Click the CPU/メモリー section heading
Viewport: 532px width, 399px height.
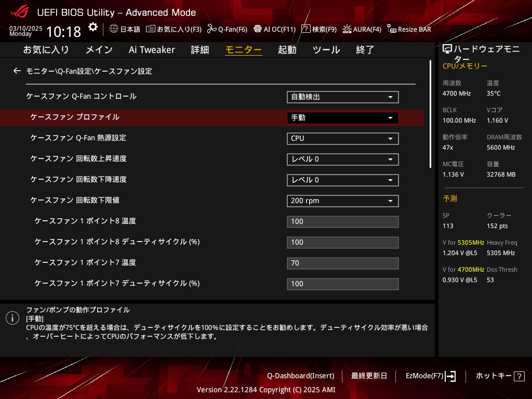pos(465,66)
